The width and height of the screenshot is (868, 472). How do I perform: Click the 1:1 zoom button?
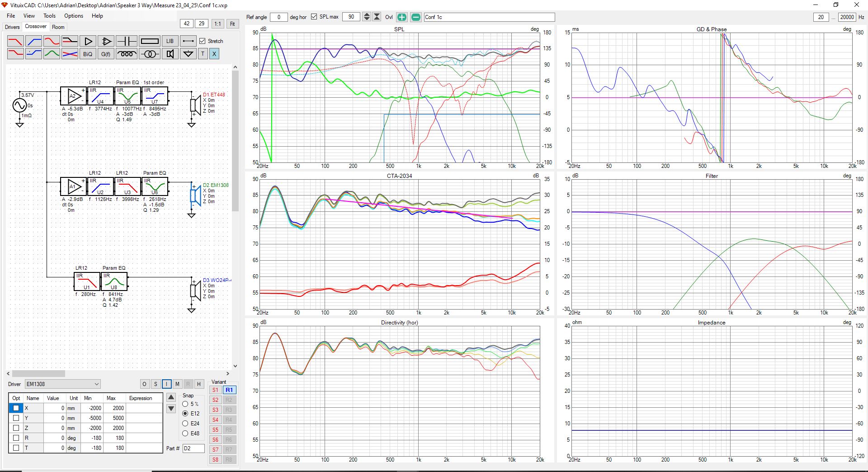(218, 24)
